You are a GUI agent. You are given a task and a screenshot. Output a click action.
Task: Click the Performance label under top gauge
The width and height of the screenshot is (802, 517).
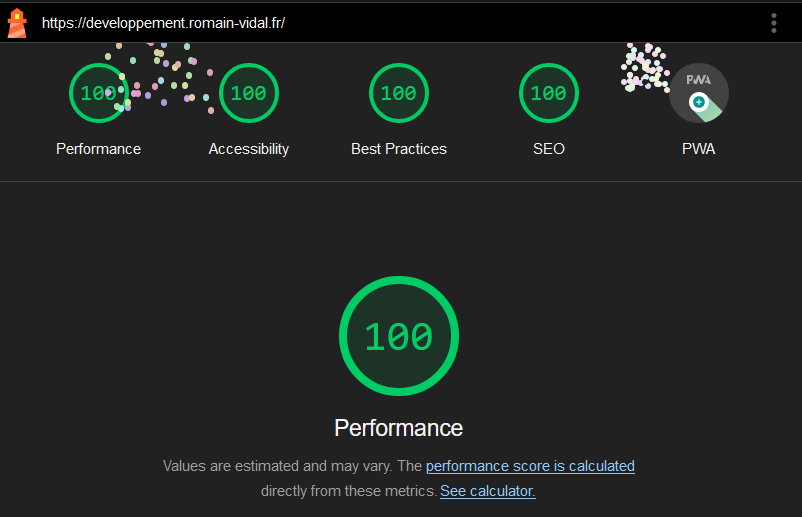click(98, 149)
